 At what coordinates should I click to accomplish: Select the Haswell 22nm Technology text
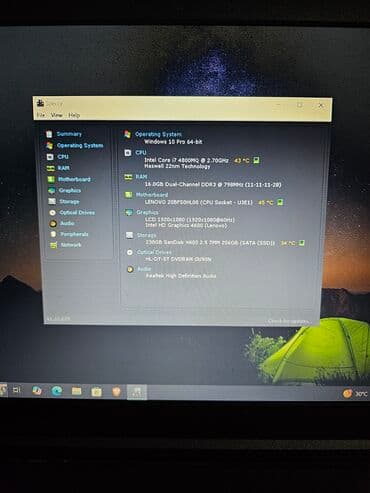tap(177, 166)
